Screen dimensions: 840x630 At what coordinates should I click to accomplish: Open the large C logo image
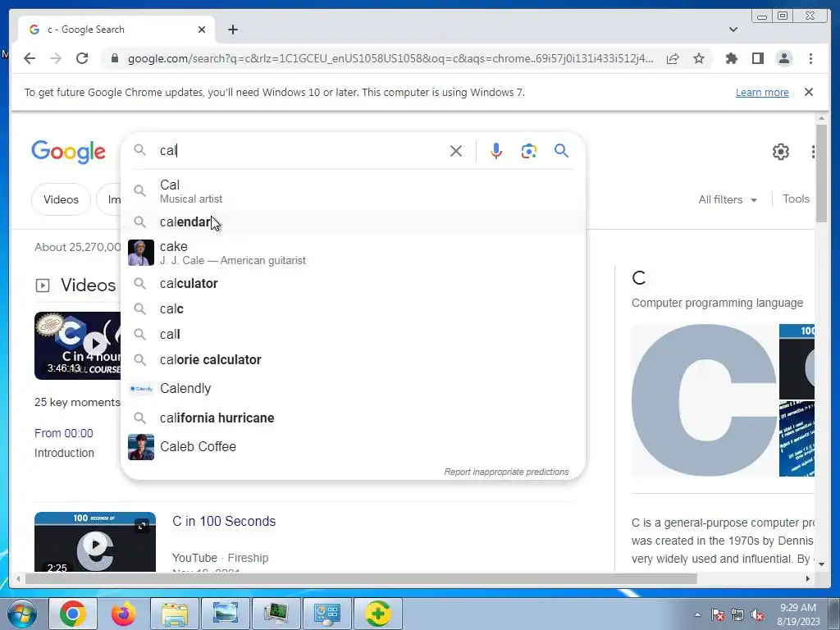(704, 400)
